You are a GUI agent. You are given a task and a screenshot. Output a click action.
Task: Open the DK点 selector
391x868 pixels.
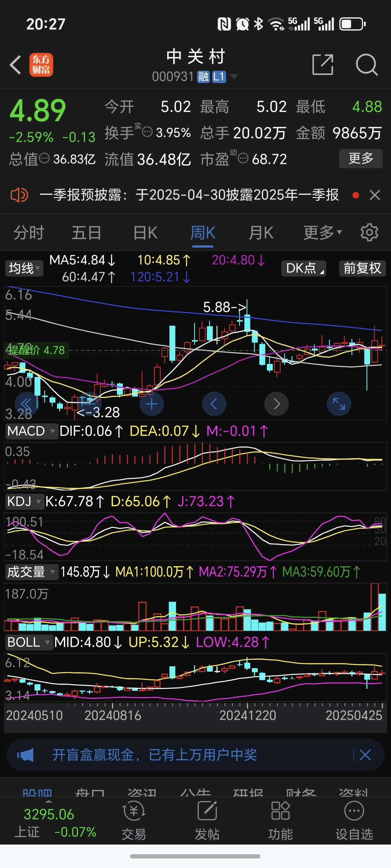(304, 268)
